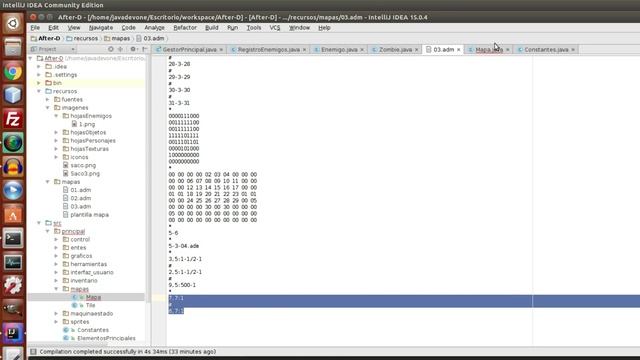Expand the hojasTexturas folder
Viewport: 640px width, 360px height.
[x=56, y=149]
